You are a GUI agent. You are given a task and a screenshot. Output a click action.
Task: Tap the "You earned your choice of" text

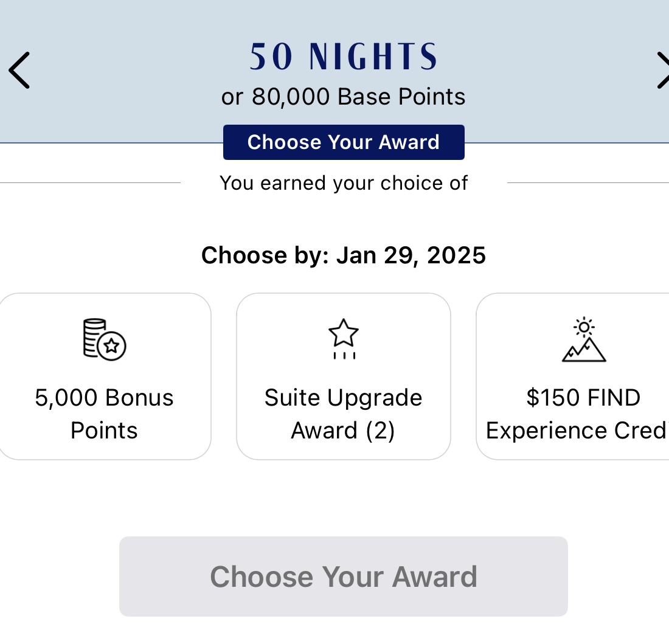(344, 183)
